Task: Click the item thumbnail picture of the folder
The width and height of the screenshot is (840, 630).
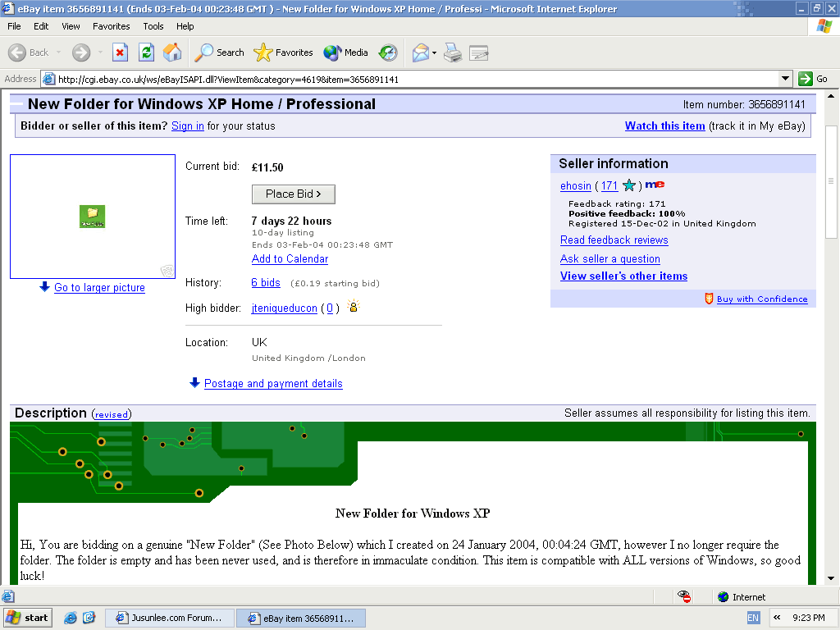Action: click(92, 217)
